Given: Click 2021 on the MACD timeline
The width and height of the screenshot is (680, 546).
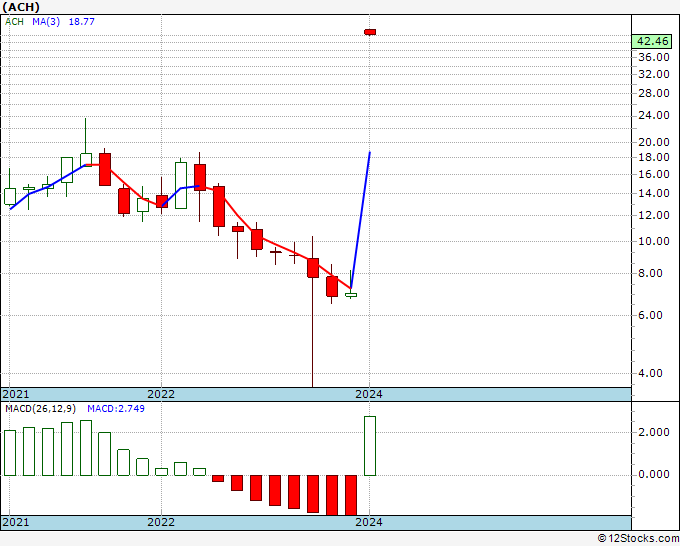Looking at the screenshot, I should 16,522.
